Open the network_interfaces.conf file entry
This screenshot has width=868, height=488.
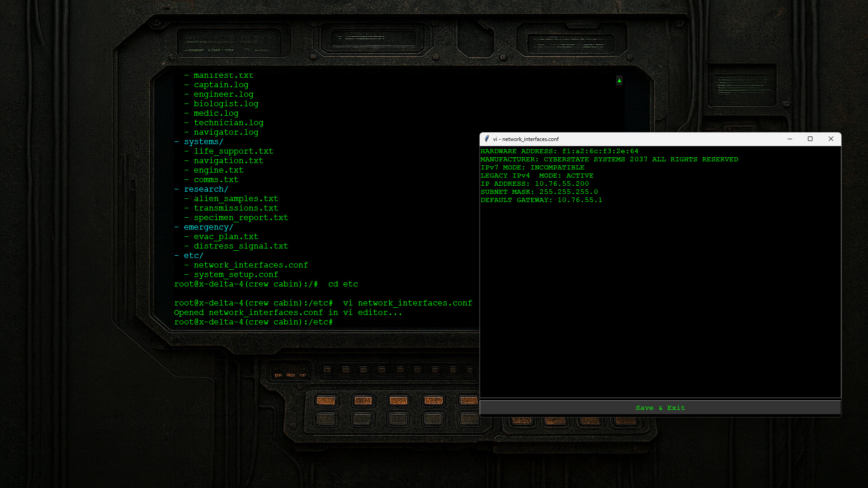251,265
